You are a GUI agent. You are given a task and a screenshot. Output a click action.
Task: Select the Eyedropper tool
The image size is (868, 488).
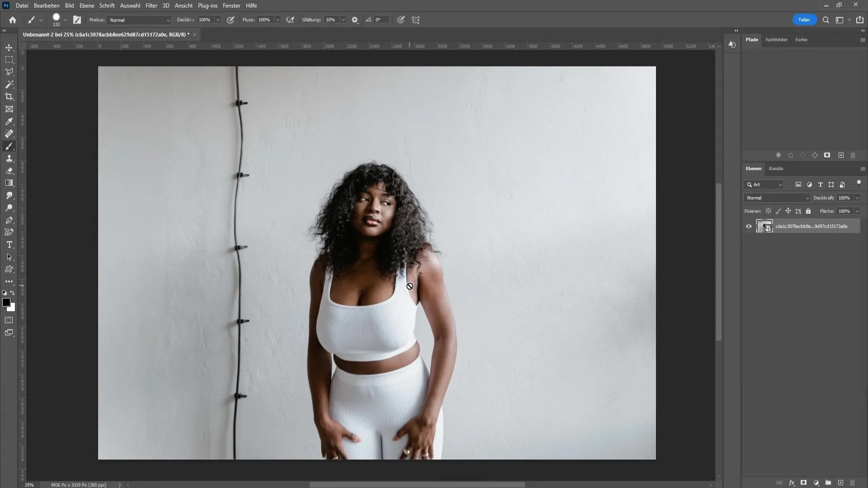9,122
